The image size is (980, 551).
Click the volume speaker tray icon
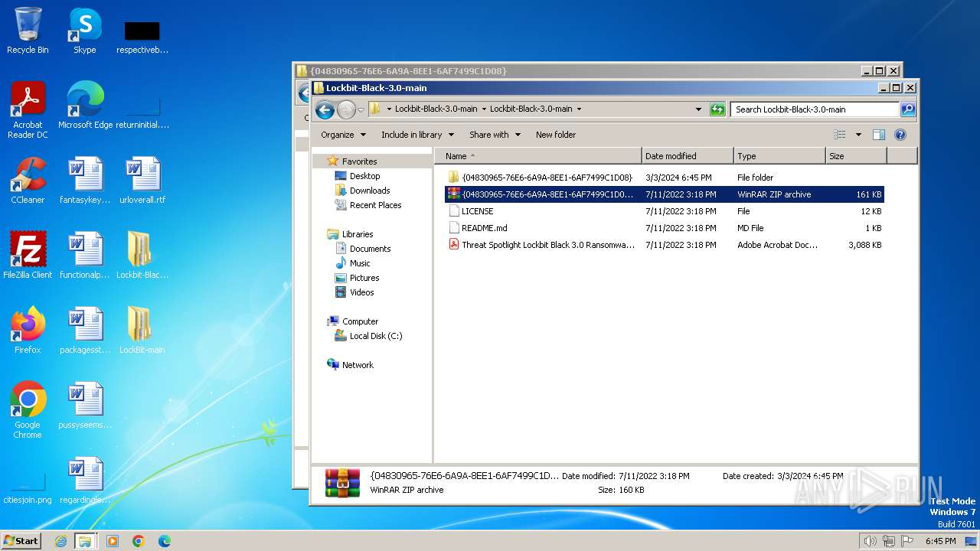click(870, 541)
